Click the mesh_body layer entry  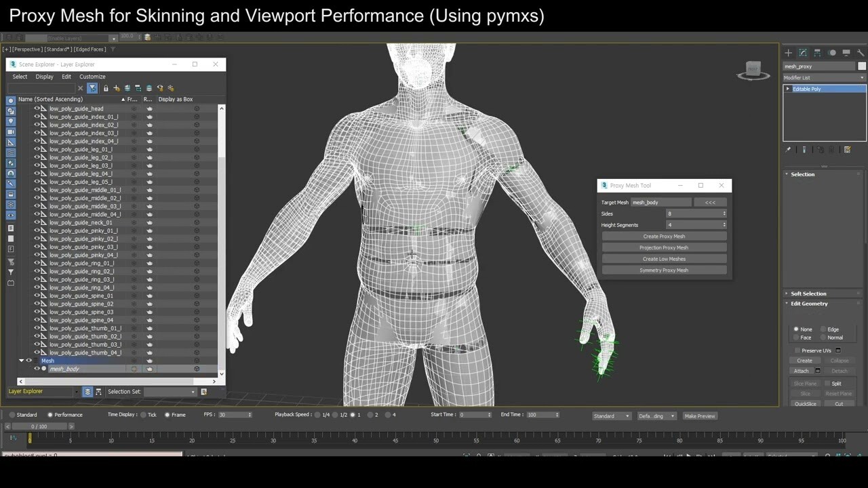65,369
